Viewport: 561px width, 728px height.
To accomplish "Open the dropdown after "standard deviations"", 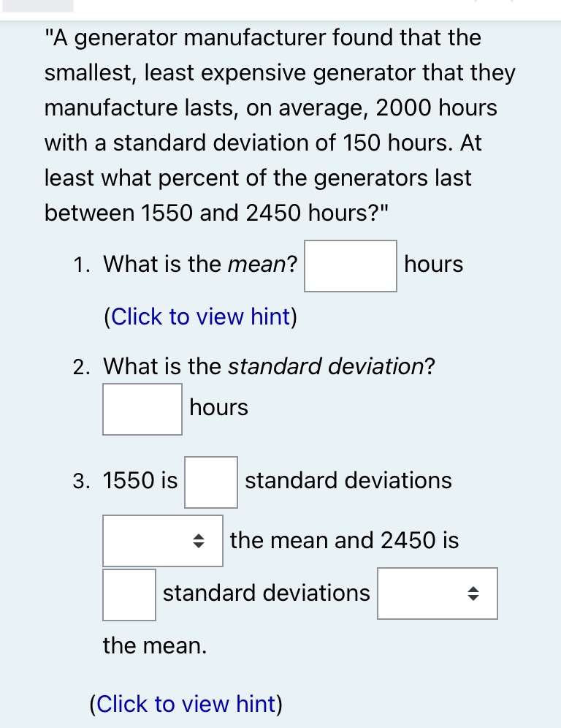I will click(x=437, y=594).
